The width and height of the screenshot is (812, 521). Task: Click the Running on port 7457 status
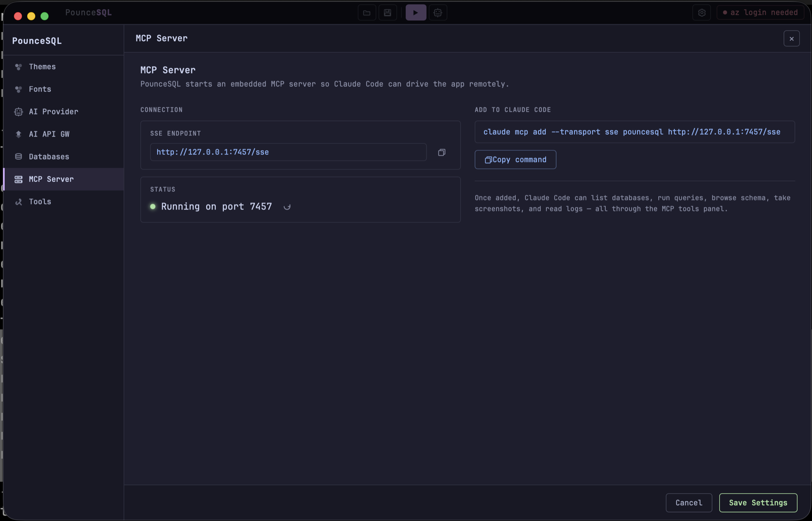[216, 207]
